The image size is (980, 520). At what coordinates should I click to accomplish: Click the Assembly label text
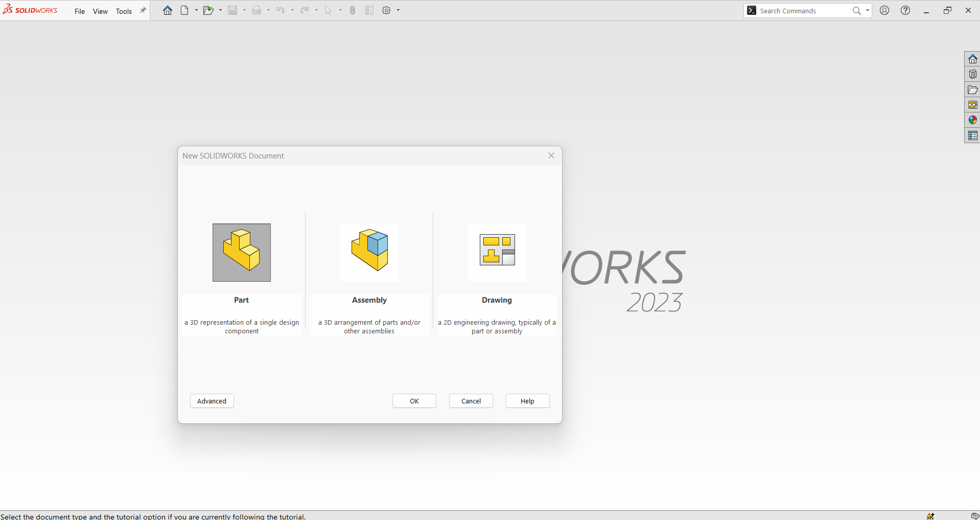click(369, 300)
